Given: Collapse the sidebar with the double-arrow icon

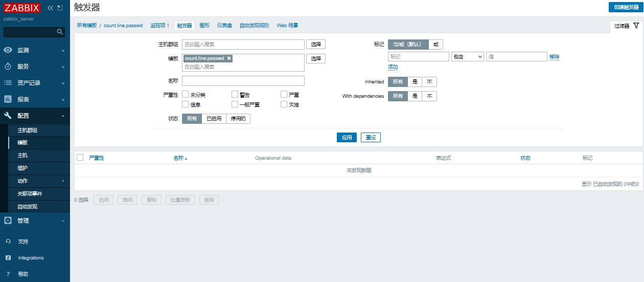Looking at the screenshot, I should coord(50,8).
